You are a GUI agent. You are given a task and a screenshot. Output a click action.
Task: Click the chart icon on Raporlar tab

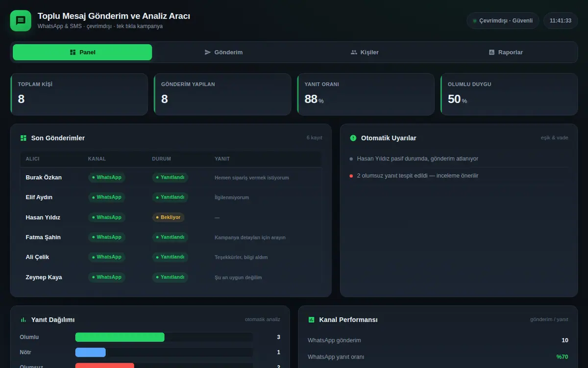click(491, 52)
